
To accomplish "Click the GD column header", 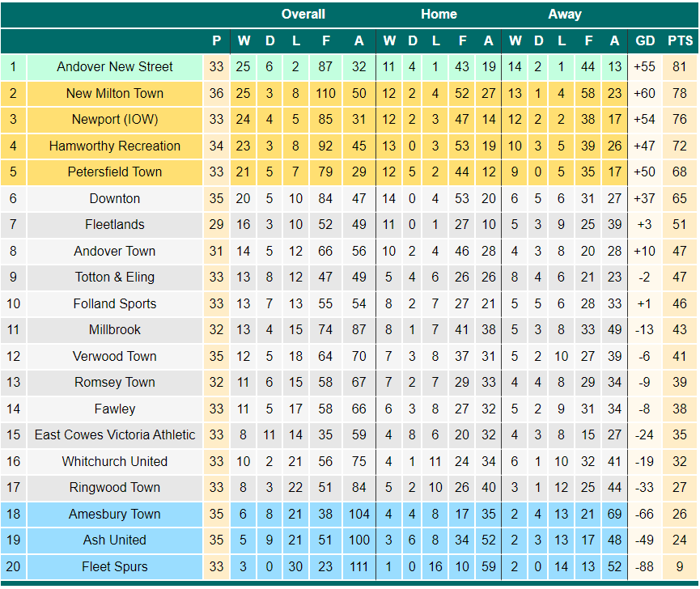I will coord(645,41).
